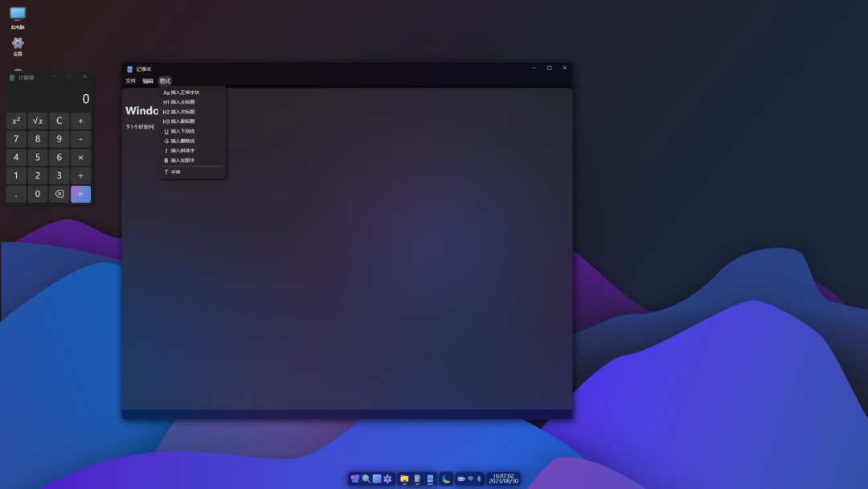Viewport: 868px width, 489px height.
Task: Click digit 6 in calculator
Action: click(59, 158)
